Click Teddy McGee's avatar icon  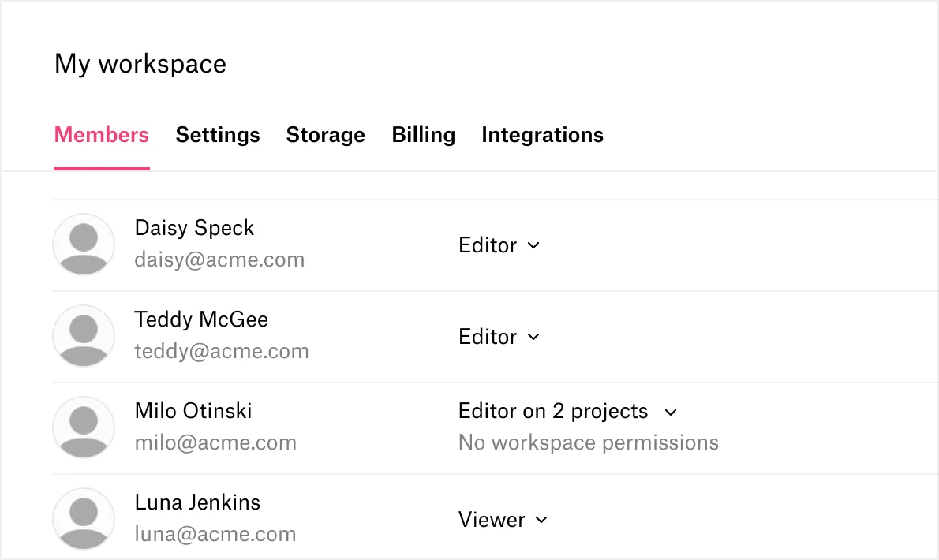[x=84, y=336]
